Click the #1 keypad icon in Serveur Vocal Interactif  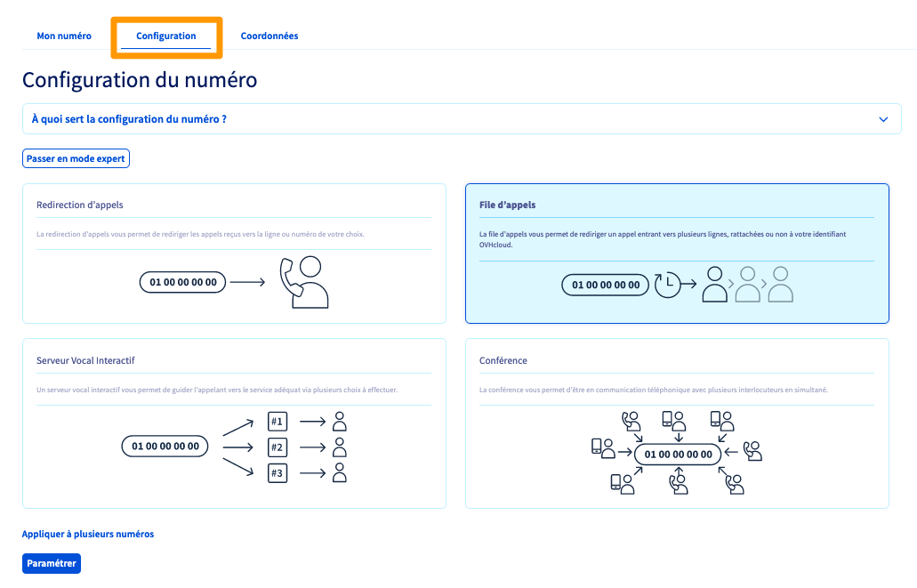click(278, 422)
